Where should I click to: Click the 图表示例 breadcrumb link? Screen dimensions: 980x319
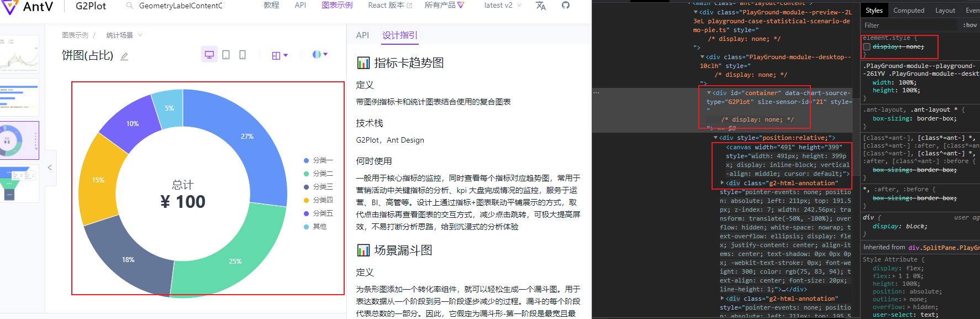coord(75,35)
